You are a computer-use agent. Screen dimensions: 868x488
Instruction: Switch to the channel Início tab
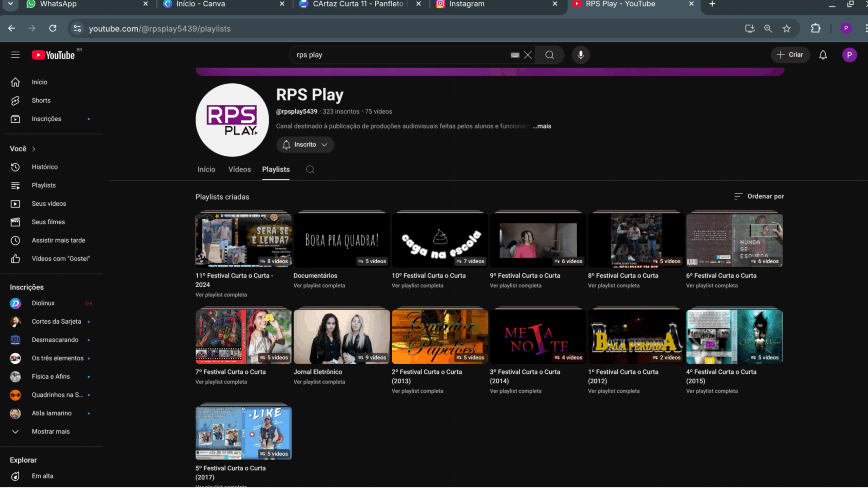[206, 169]
